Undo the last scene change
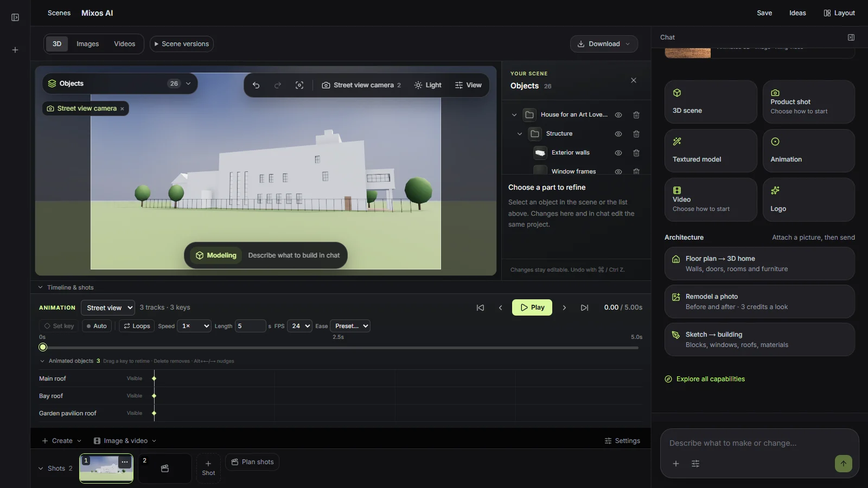 [x=256, y=85]
